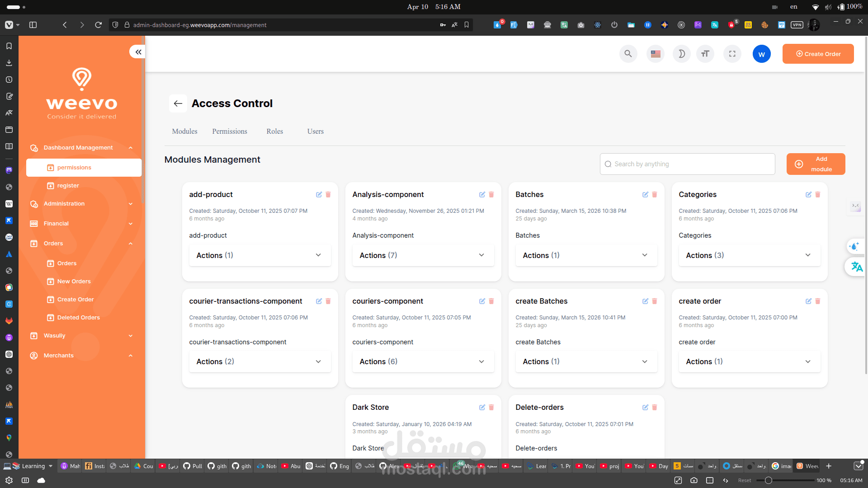Adjust the browser zoom slider in status bar
Viewport: 868px width, 488px height.
pyautogui.click(x=768, y=480)
